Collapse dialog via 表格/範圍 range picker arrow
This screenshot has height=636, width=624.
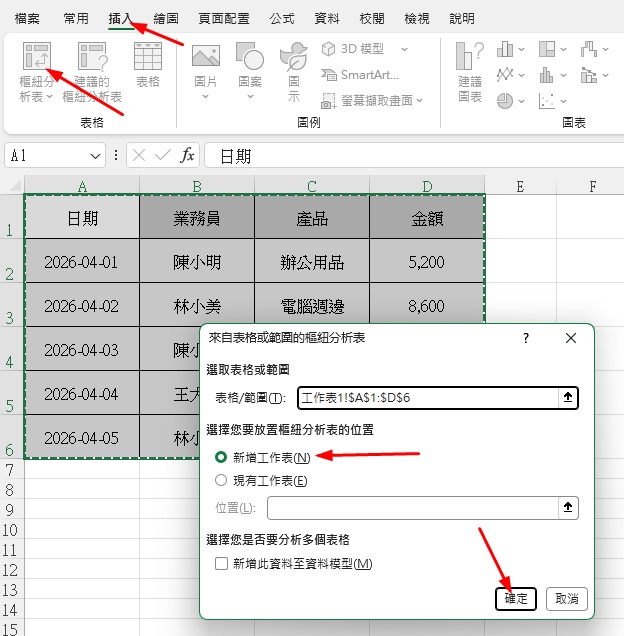[568, 398]
